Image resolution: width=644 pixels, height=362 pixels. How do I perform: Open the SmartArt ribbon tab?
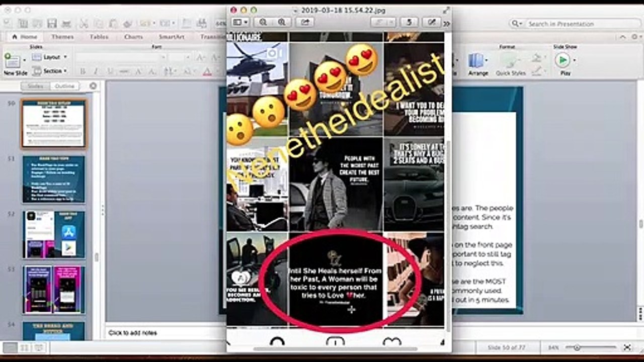pyautogui.click(x=172, y=37)
